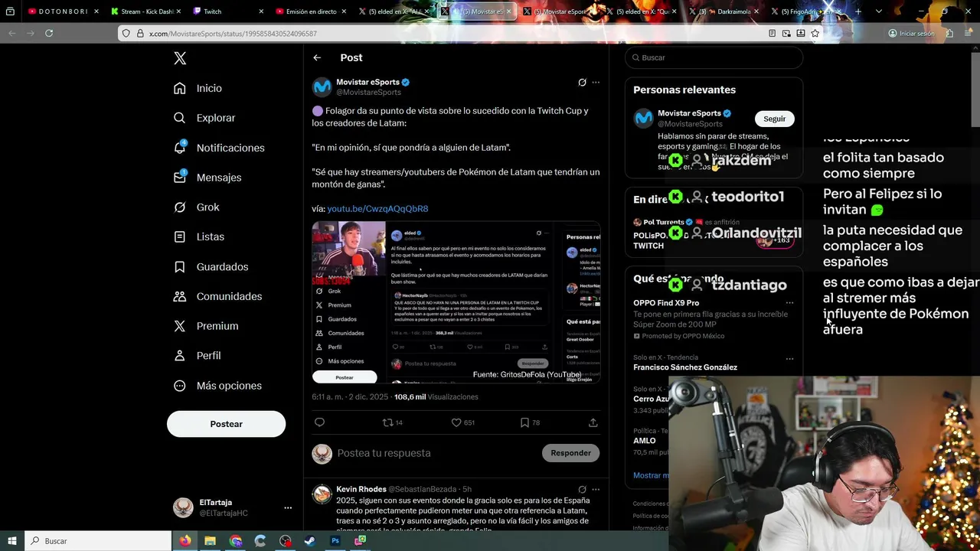Click the browser back arrow

coord(11,34)
